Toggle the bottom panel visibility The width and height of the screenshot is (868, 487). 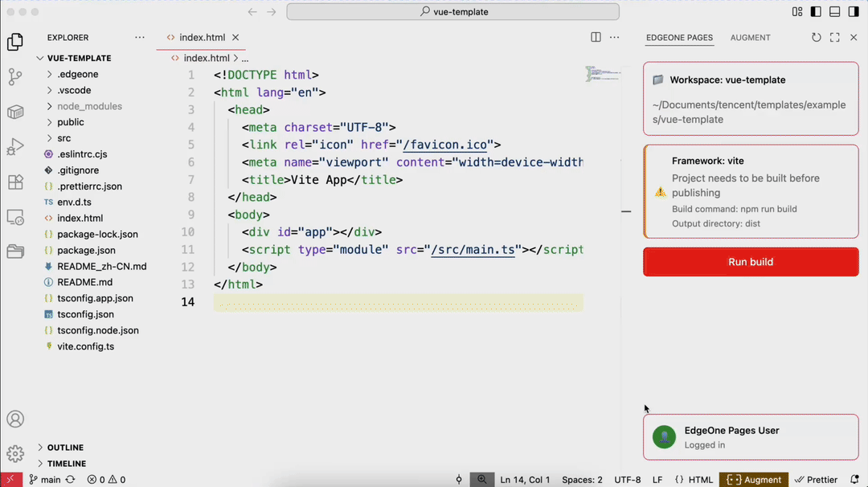pos(835,11)
